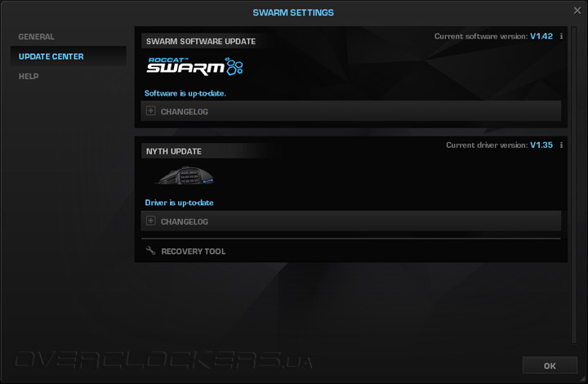Viewport: 588px width, 384px height.
Task: Click the info icon next to driver version V1.35
Action: click(561, 145)
